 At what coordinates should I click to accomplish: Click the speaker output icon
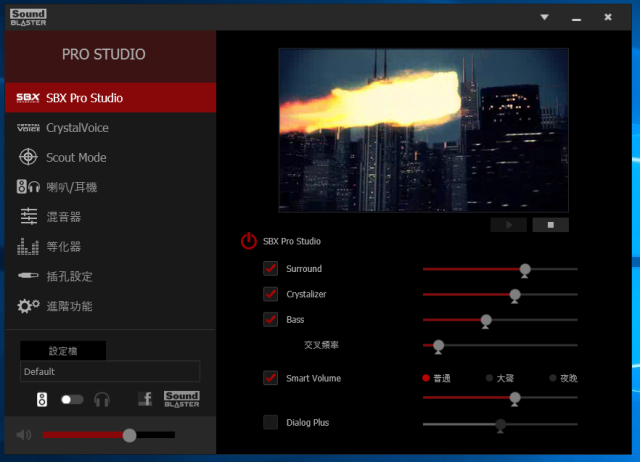[42, 400]
